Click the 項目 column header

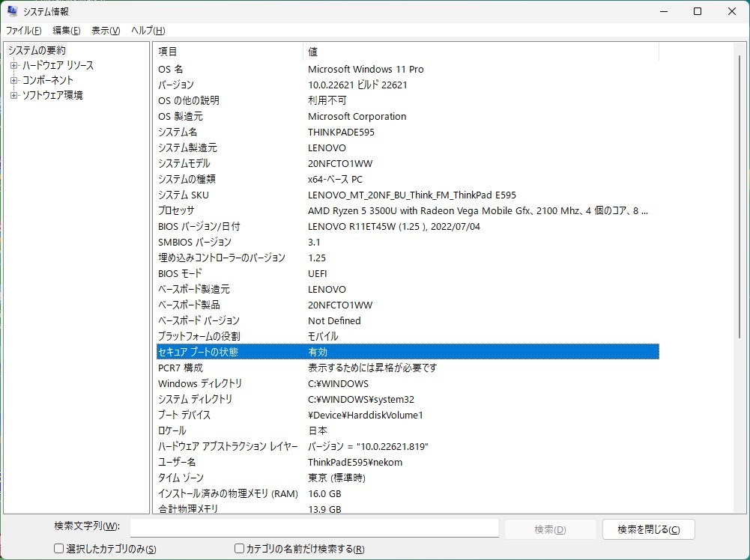229,52
